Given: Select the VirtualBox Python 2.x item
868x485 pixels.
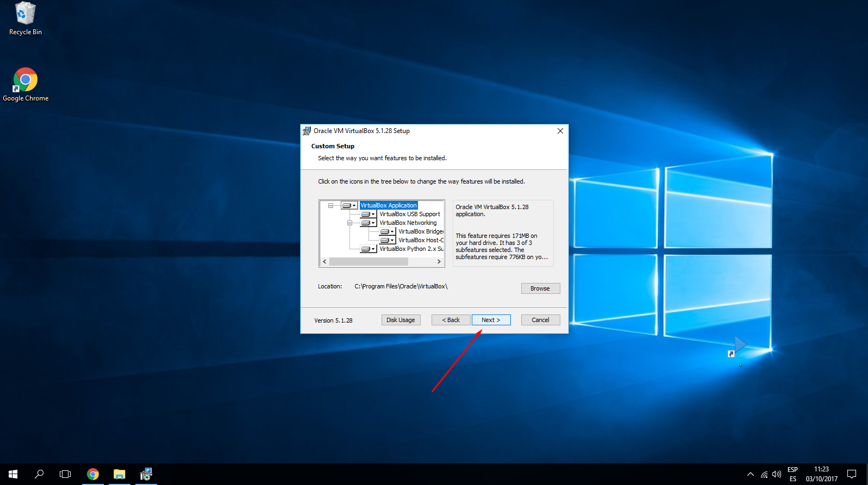Looking at the screenshot, I should pyautogui.click(x=411, y=249).
